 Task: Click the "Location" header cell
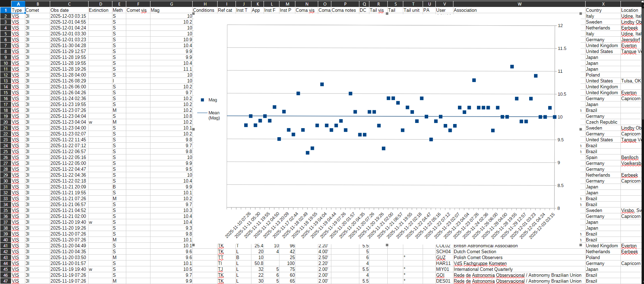(x=631, y=10)
